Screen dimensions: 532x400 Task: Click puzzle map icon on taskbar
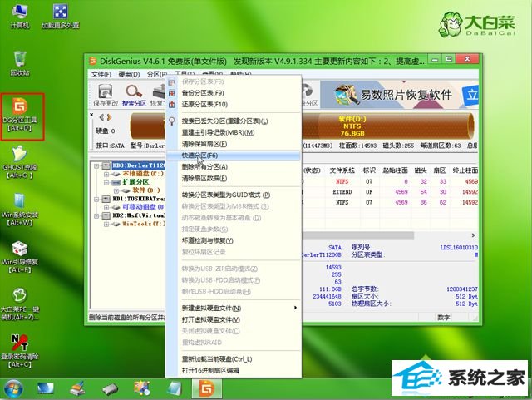142,389
